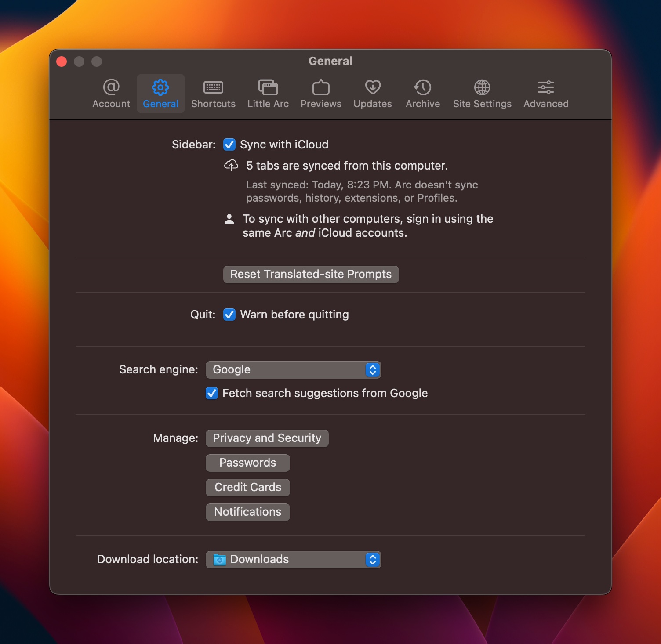This screenshot has height=644, width=661.
Task: Click the Passwords manage button
Action: click(247, 463)
